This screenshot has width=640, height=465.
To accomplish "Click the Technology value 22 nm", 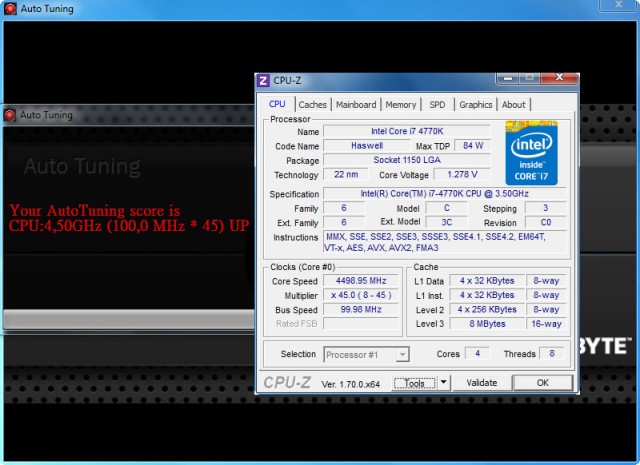I will pyautogui.click(x=346, y=174).
